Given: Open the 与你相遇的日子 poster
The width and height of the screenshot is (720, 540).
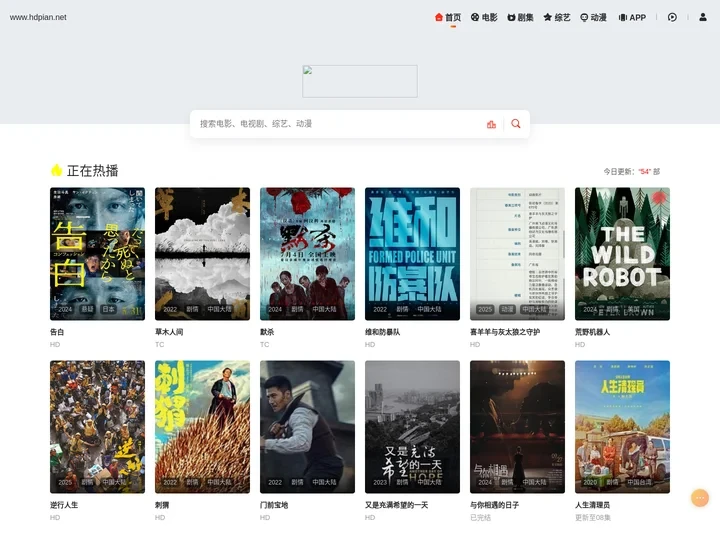Looking at the screenshot, I should (x=518, y=427).
